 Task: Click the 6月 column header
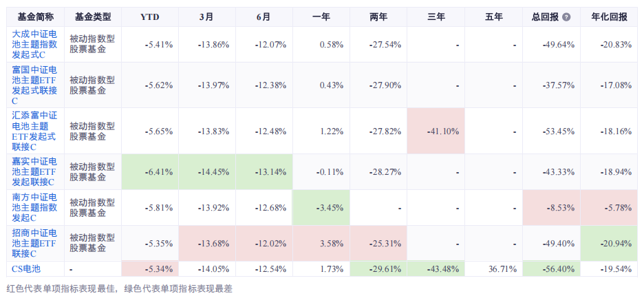(264, 17)
